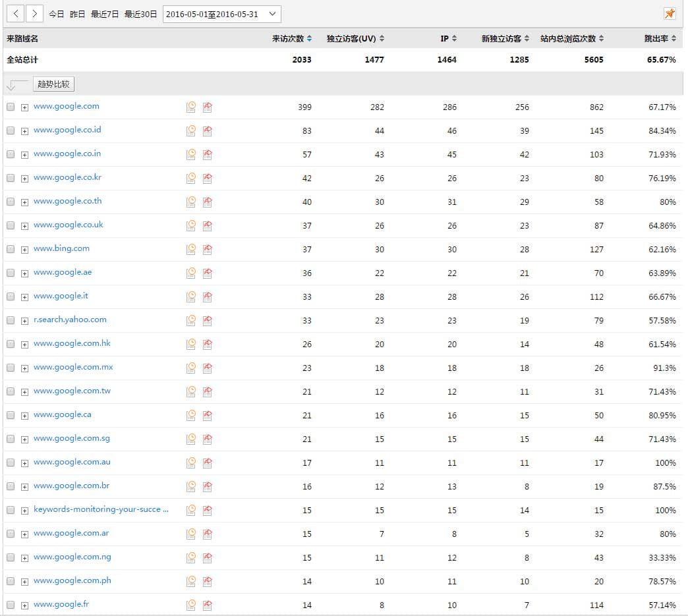Open history trend icon for www.google.ca
The image size is (688, 616).
191,415
